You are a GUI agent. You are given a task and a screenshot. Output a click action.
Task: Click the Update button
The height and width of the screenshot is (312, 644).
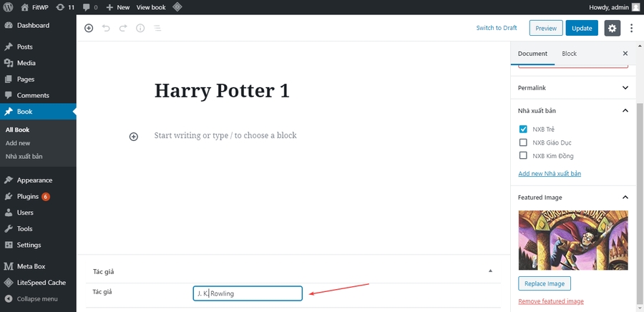582,28
